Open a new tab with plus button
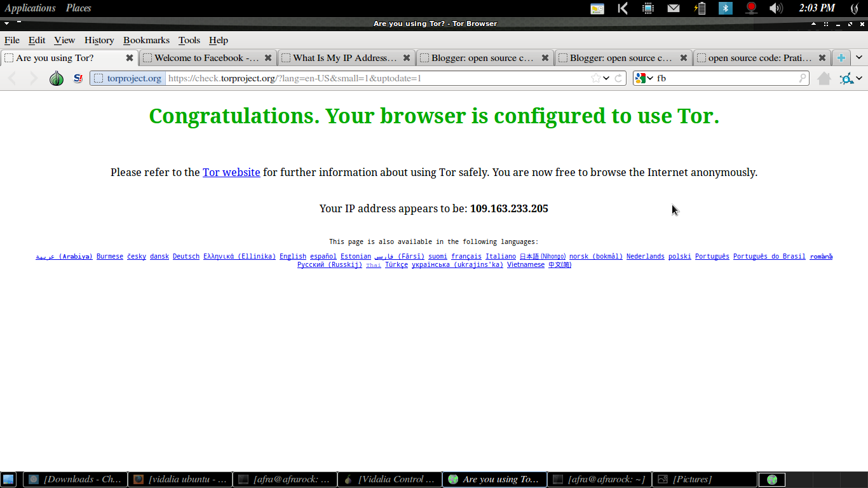868x488 pixels. [x=841, y=58]
